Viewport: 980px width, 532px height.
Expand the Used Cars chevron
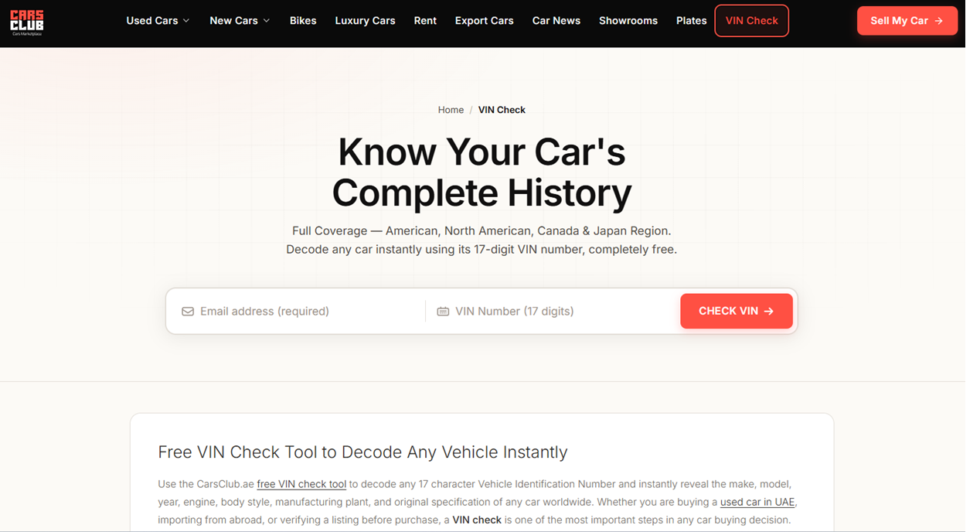point(186,21)
